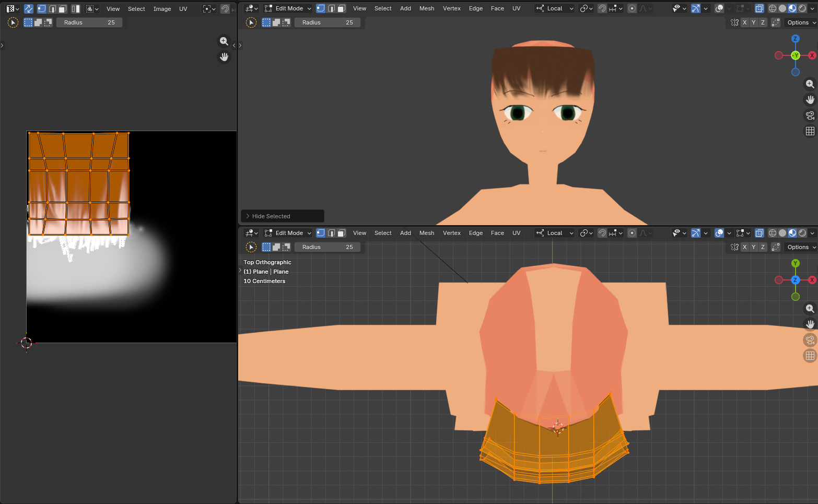Viewport: 818px width, 504px height.
Task: Toggle show gizmo button in top viewport
Action: [696, 8]
